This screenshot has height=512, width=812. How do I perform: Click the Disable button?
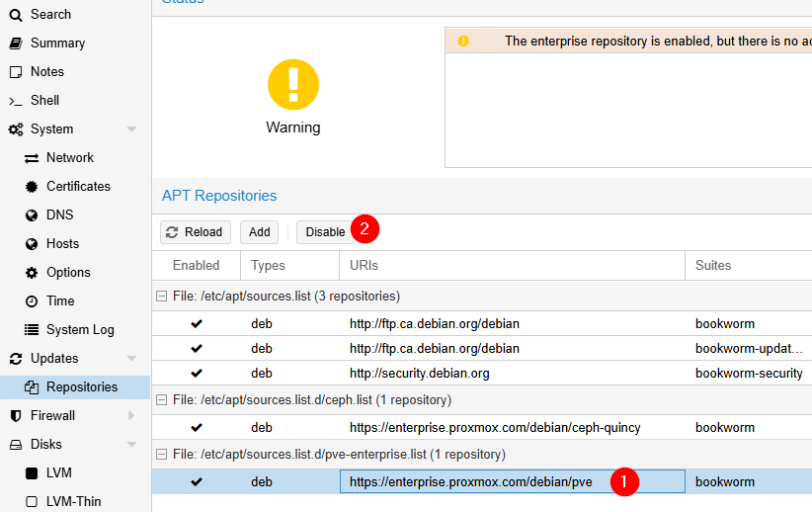(x=325, y=232)
